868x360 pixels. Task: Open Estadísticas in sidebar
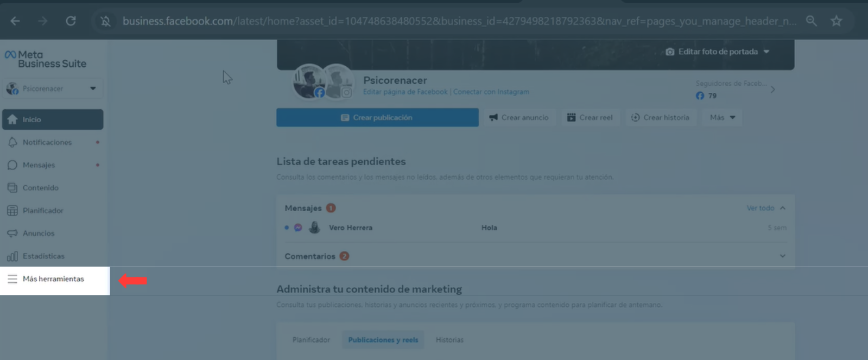click(x=53, y=256)
